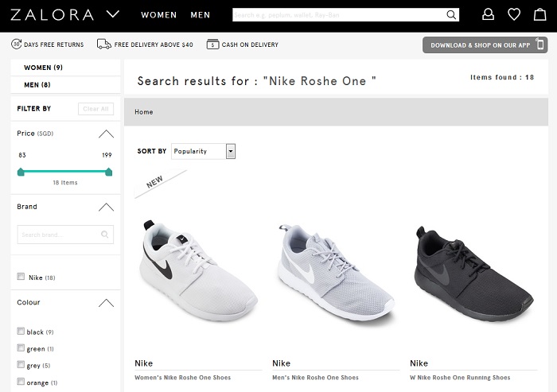This screenshot has height=392, width=557.
Task: Click Men's Nike Roshe One Shoes link
Action: point(315,378)
